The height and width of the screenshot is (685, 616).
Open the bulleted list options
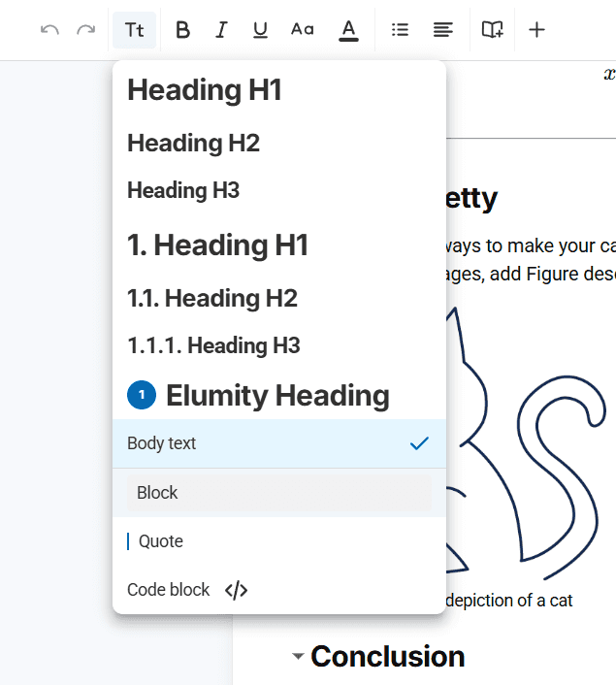400,30
